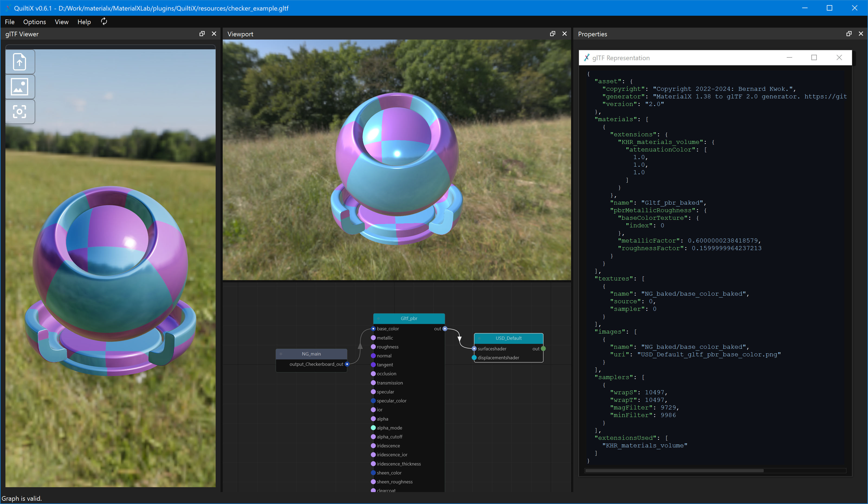
Task: Click the ior input port
Action: [x=373, y=410]
